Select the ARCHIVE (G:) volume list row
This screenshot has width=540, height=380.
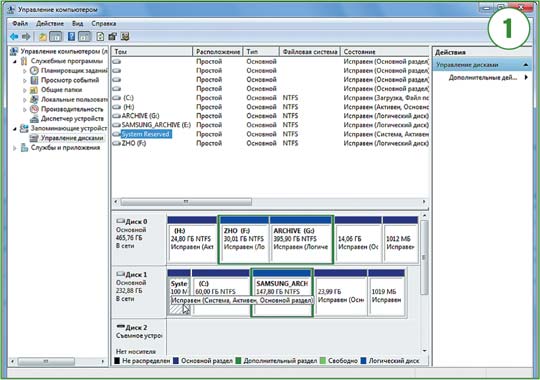click(270, 116)
